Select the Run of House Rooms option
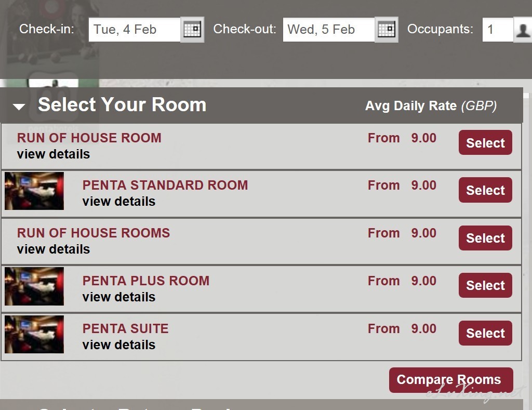The image size is (532, 410). pos(485,238)
